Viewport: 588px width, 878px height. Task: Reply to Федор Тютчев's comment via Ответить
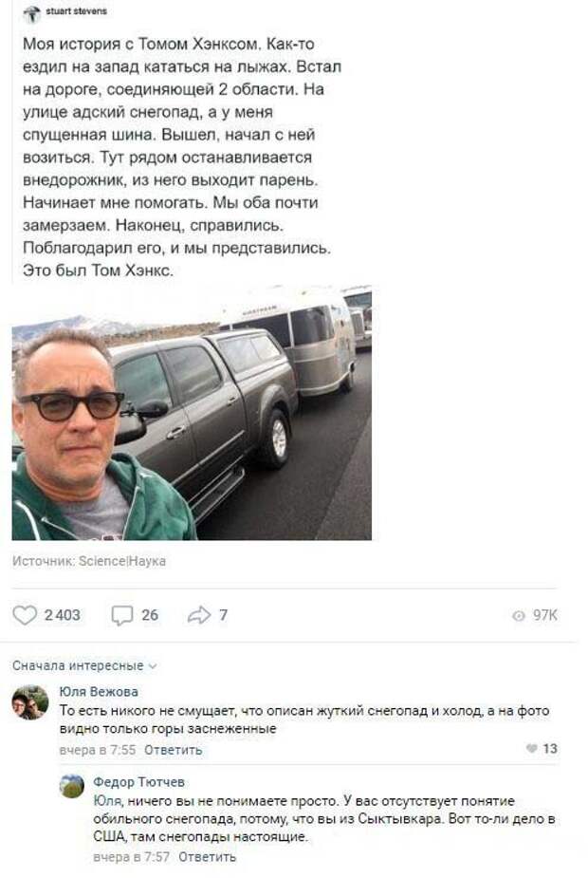click(207, 857)
